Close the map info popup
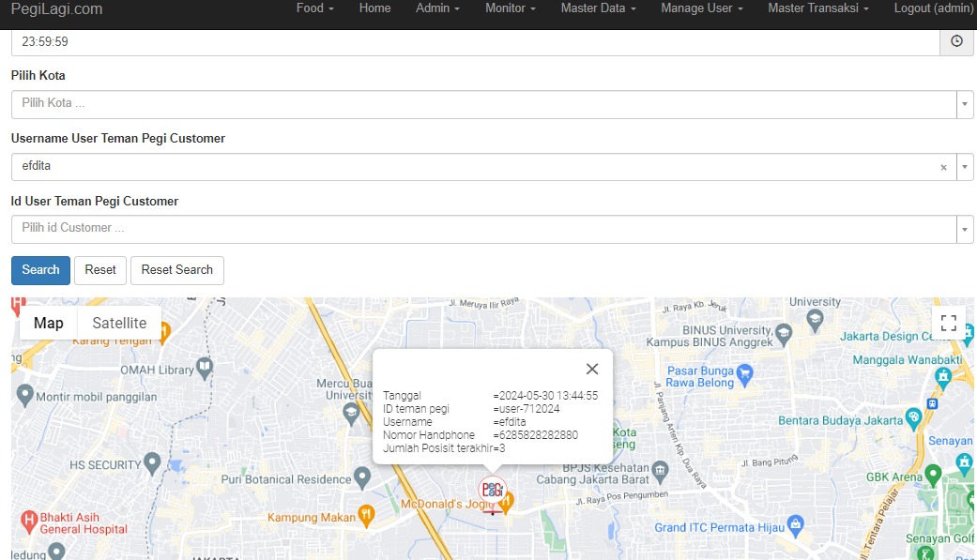The image size is (977, 560). (591, 369)
